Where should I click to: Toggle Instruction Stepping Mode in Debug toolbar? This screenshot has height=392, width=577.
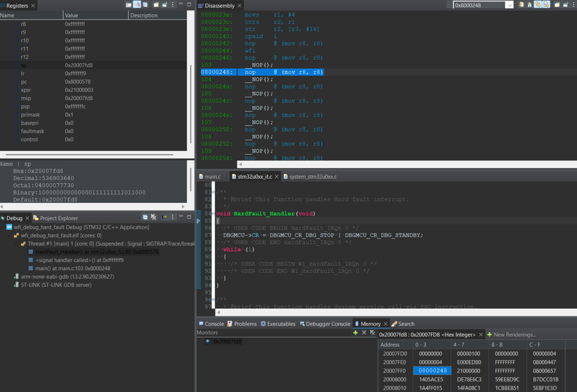click(165, 217)
